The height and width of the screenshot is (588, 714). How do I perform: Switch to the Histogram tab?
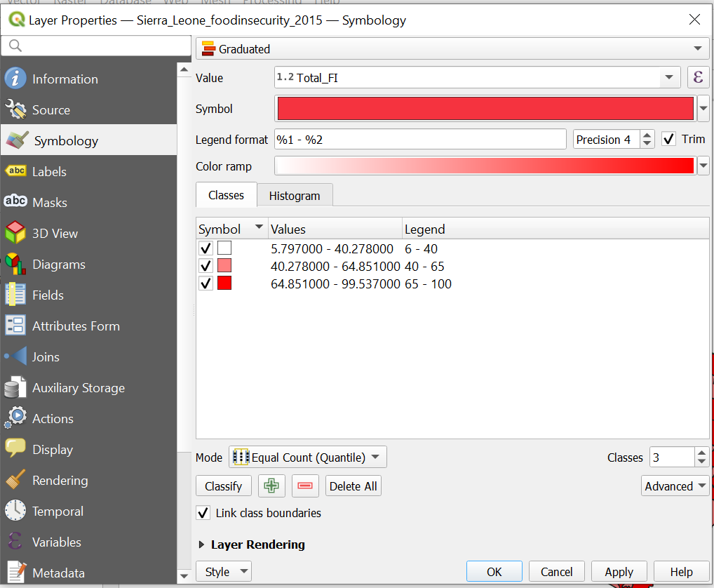294,196
